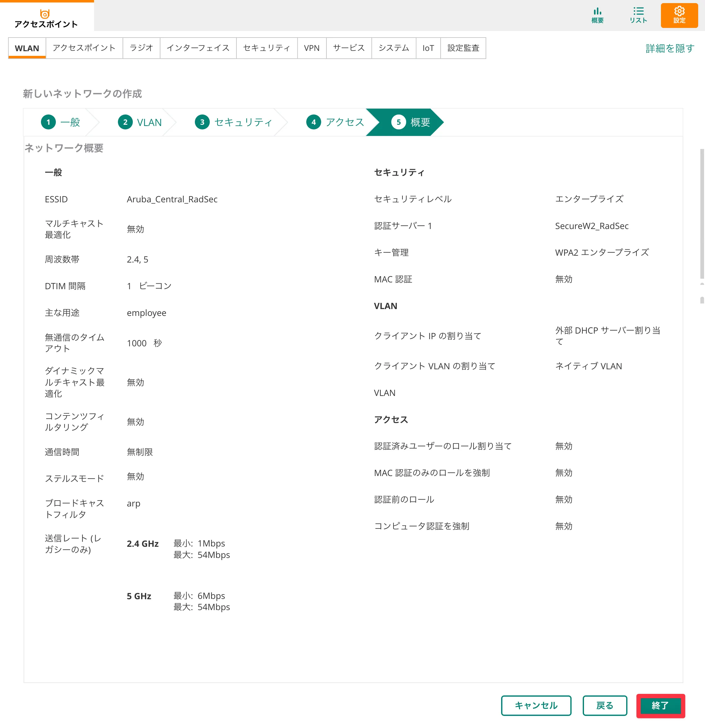Open the VPN tab
Screen dimensions: 705x728
click(x=311, y=48)
